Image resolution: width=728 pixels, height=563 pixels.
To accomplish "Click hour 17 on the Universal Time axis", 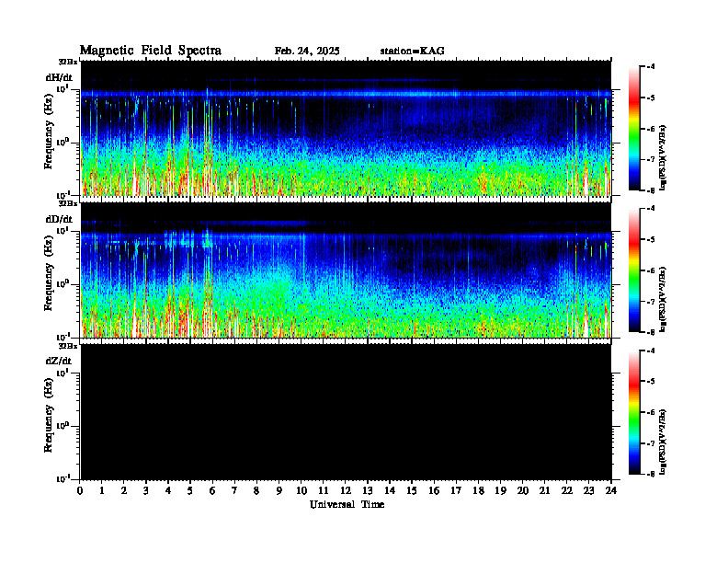I will pos(456,491).
